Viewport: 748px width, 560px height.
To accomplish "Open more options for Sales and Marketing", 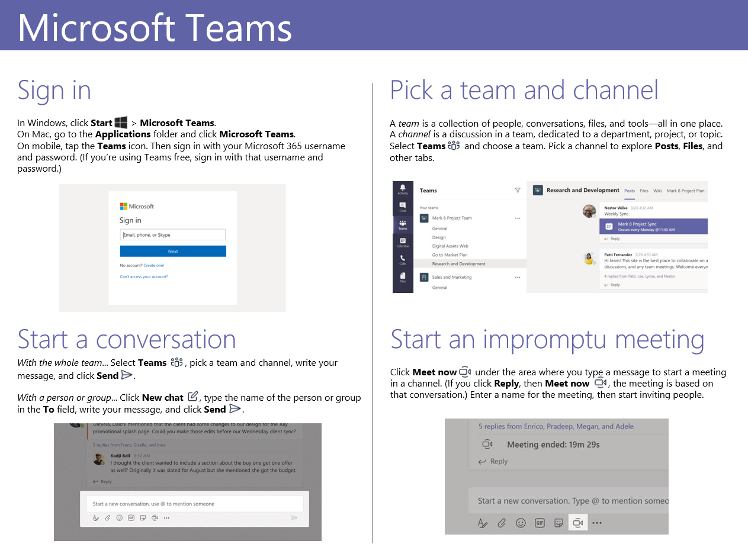I will [518, 277].
